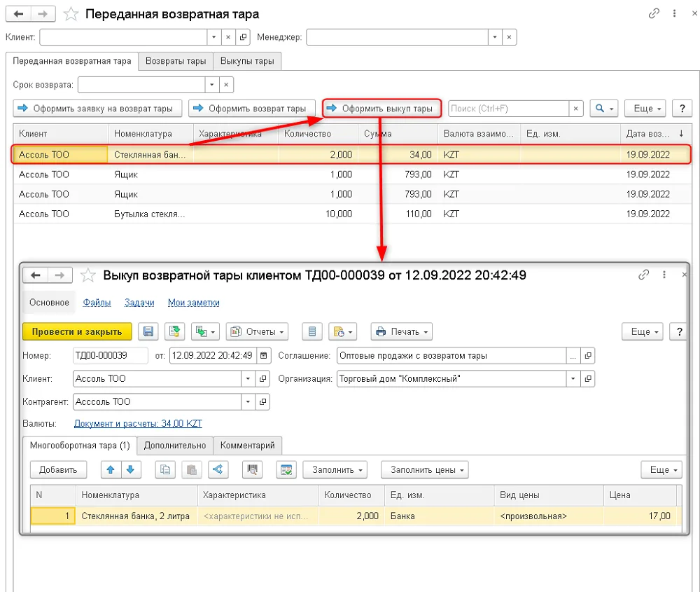
Task: Click the green-check table icon left of Заполнить
Action: point(286,469)
